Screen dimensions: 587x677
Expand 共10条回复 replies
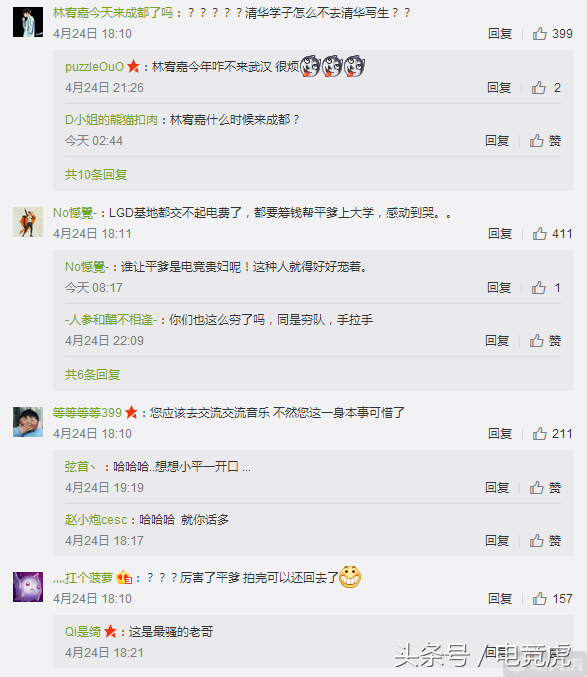click(96, 174)
